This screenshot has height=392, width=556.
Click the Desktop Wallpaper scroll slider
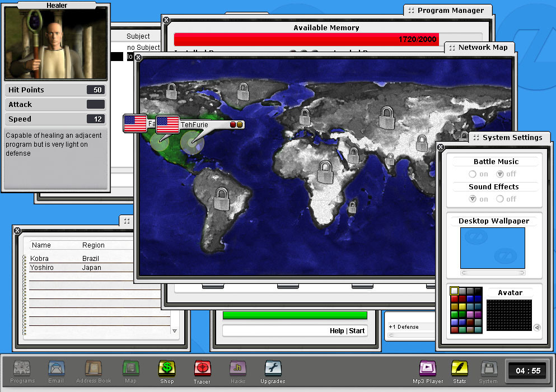pos(493,273)
